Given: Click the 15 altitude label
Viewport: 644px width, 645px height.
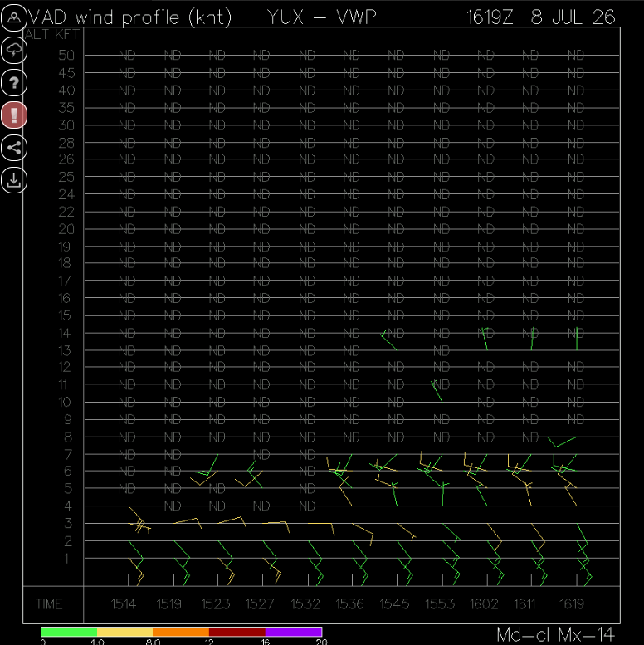Looking at the screenshot, I should 64,316.
